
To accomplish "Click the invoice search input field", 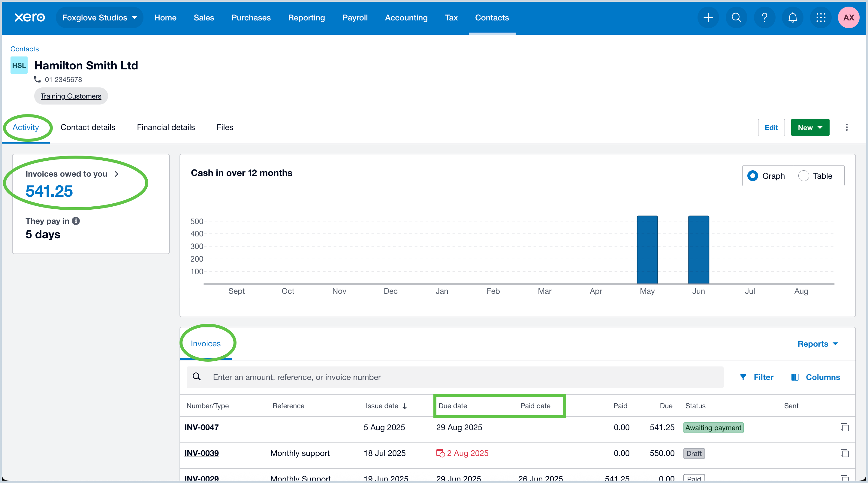I will 455,377.
